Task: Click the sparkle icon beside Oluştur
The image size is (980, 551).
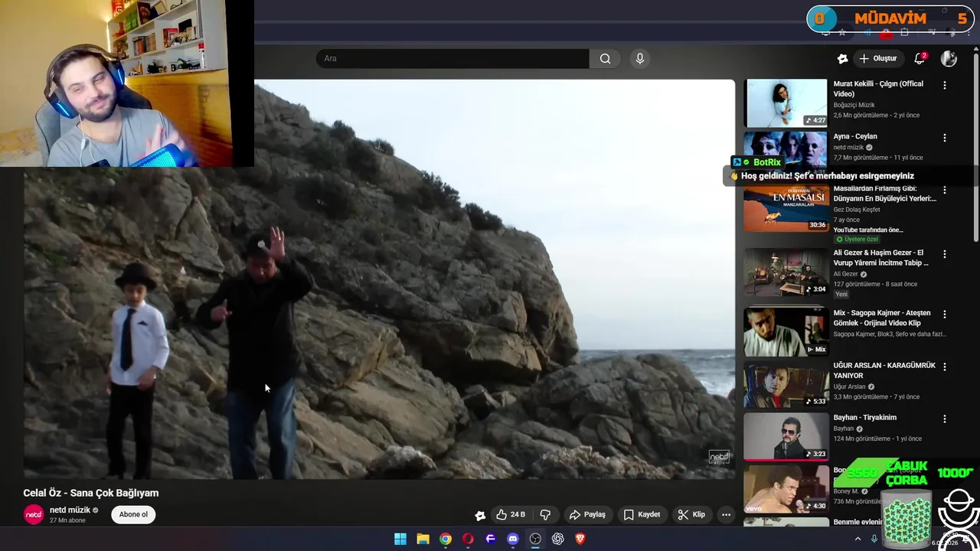Action: click(x=842, y=59)
